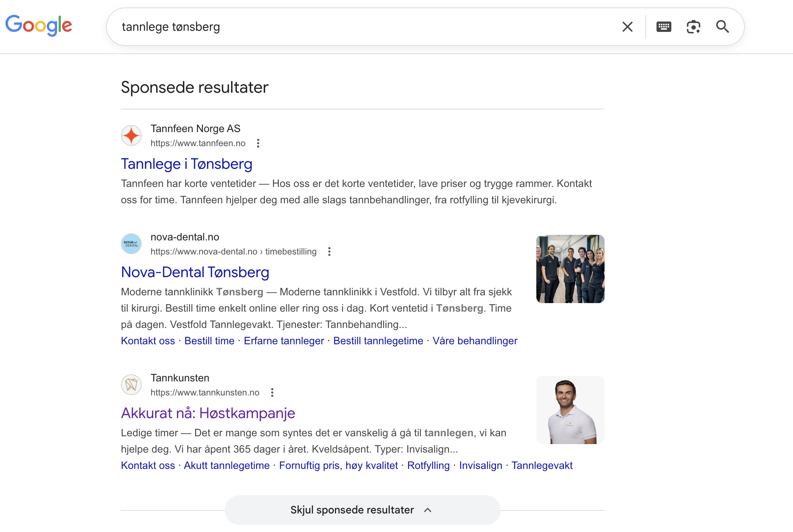Screen dimensions: 793x532
Task: Click the "Akutt tannlegetime" sitelink
Action: [227, 465]
